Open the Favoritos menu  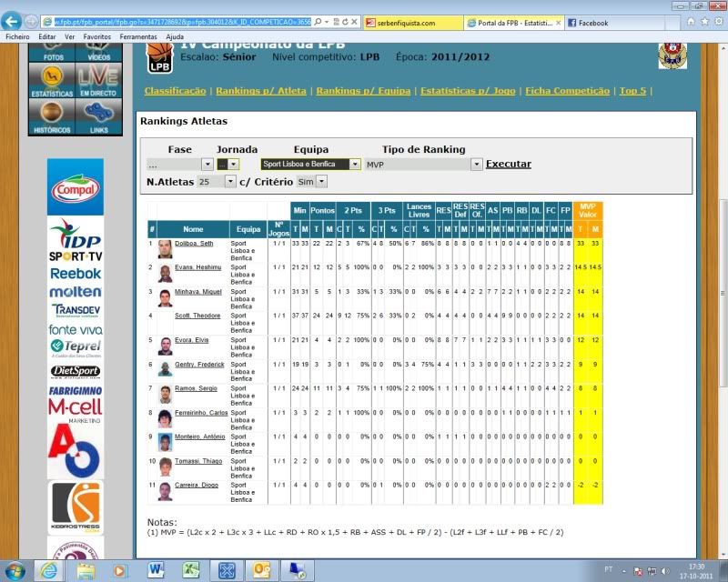pos(97,36)
